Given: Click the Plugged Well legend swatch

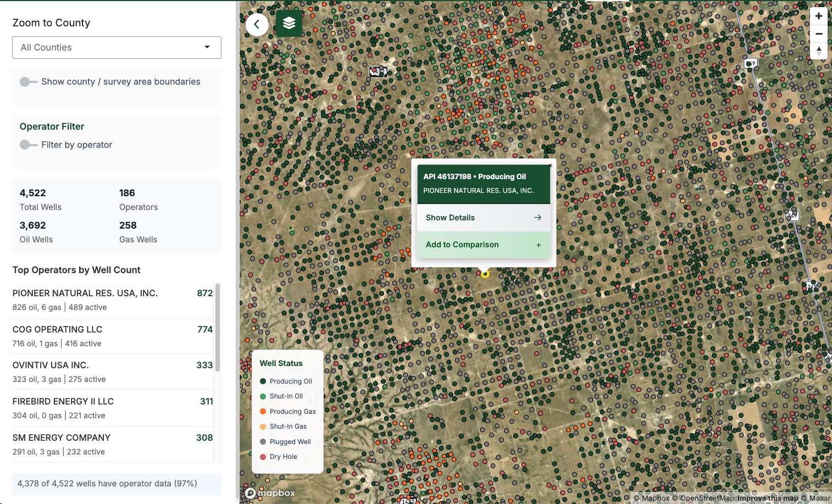Looking at the screenshot, I should click(263, 441).
